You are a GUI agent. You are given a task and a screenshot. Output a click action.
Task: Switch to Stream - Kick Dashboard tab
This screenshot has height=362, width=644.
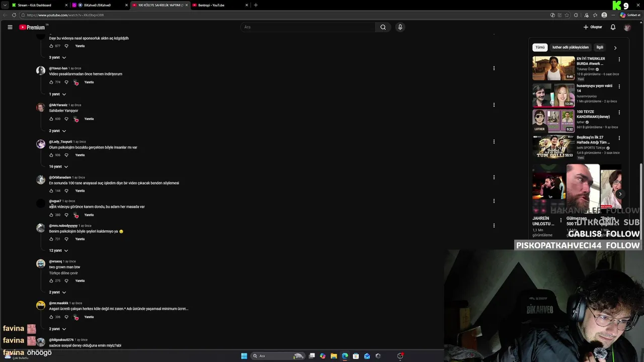point(40,5)
